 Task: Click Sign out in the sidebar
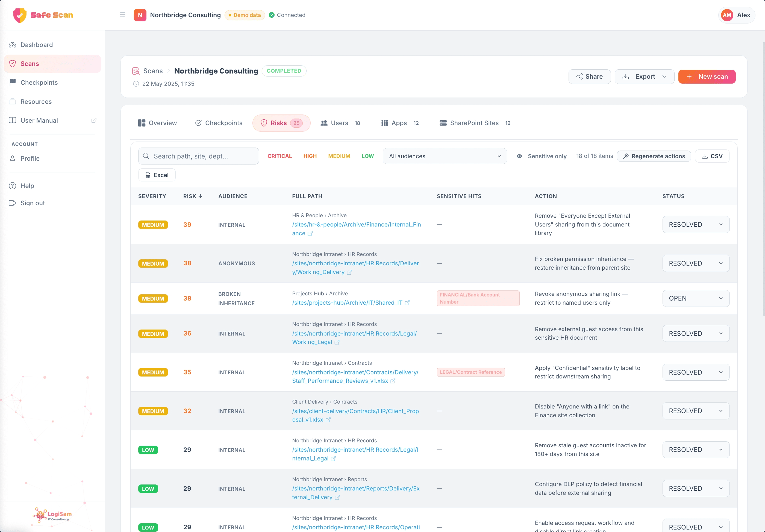click(52, 203)
